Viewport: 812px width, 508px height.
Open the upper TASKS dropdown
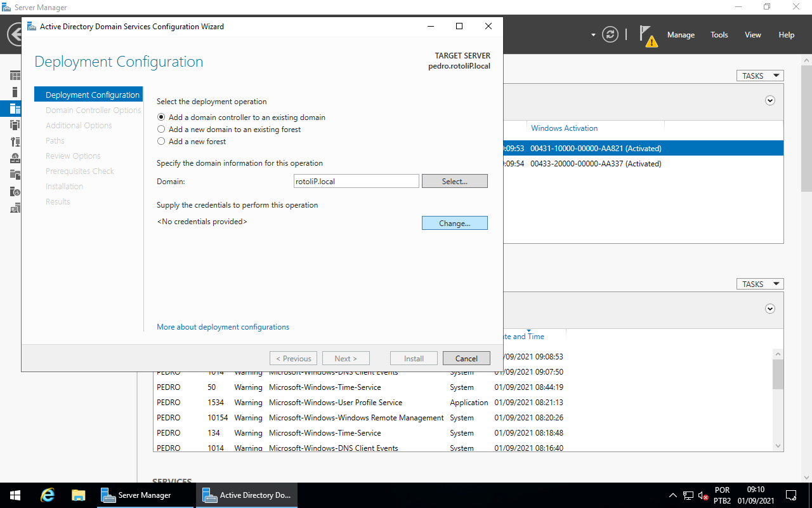tap(759, 75)
